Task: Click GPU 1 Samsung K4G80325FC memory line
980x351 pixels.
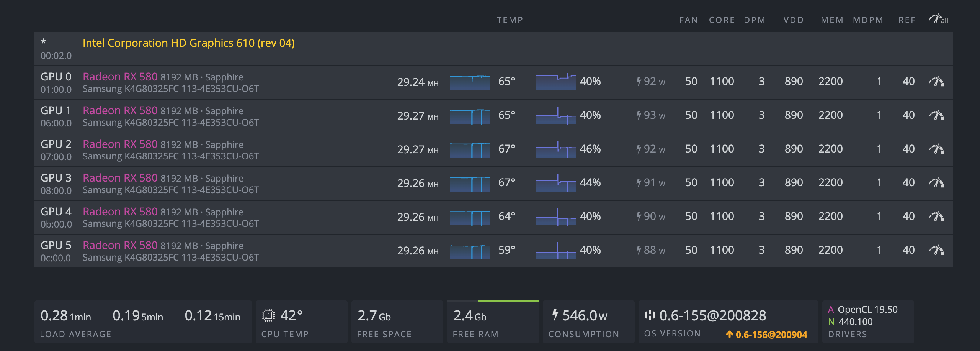Action: (171, 123)
